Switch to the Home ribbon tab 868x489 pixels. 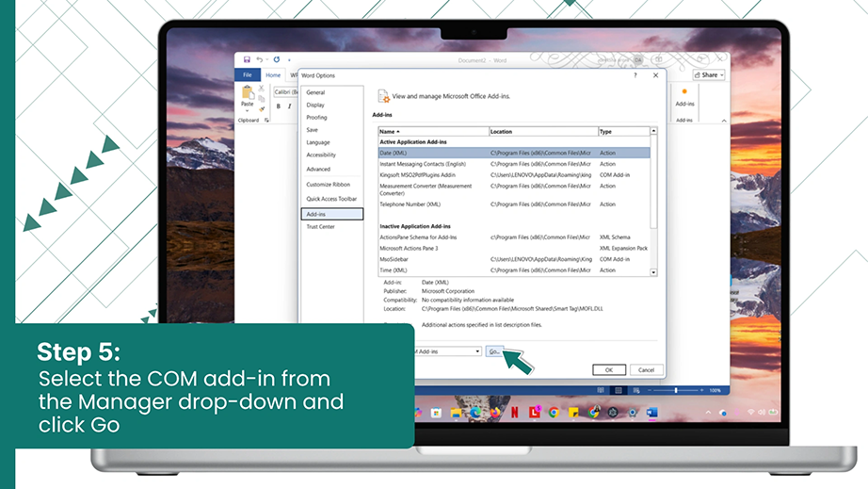pyautogui.click(x=273, y=74)
